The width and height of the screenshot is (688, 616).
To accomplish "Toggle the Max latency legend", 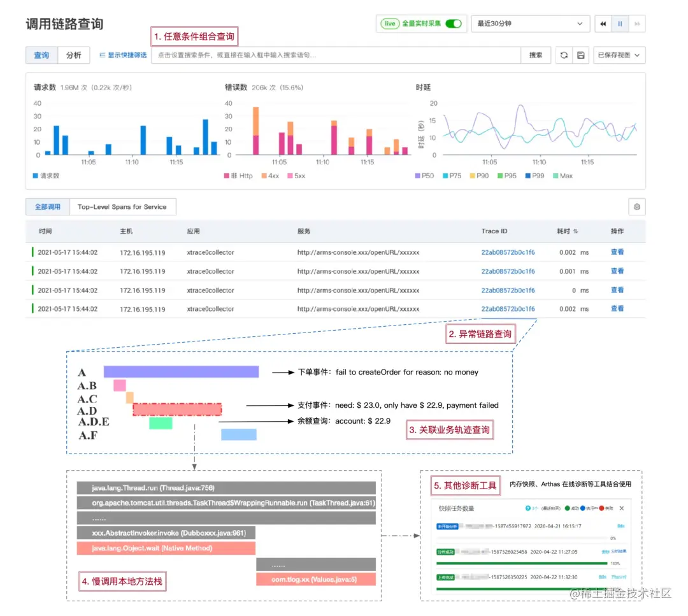I will pyautogui.click(x=563, y=175).
